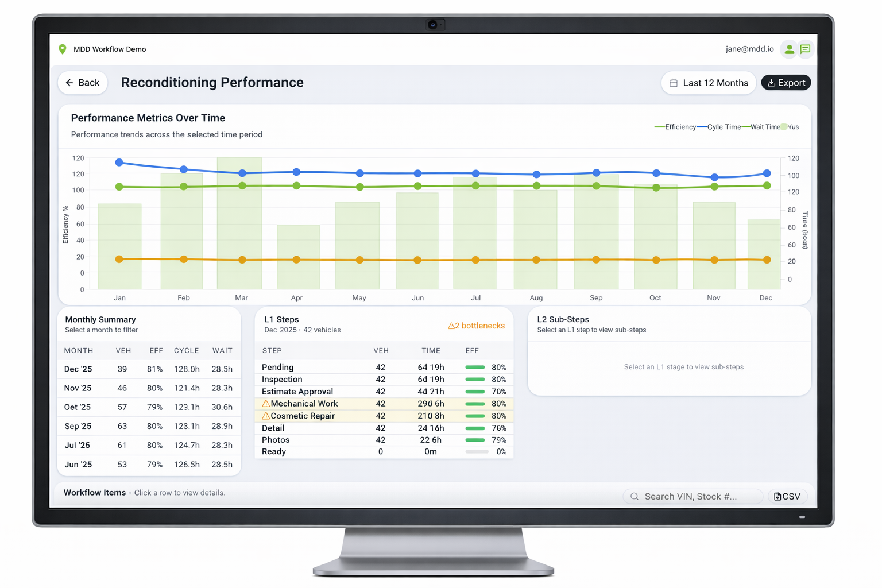The image size is (882, 588).
Task: Open the user profile avatar icon
Action: 788,49
